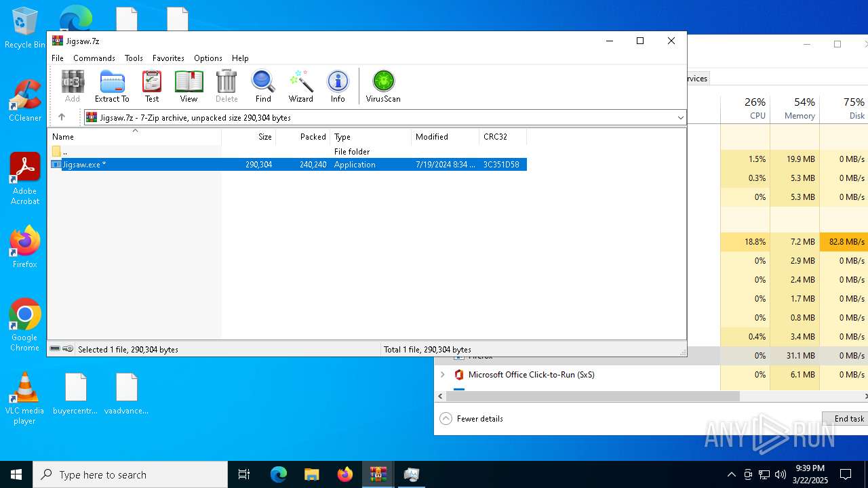Sort file list by Type column
Screen dimensions: 868x488
tap(371, 137)
